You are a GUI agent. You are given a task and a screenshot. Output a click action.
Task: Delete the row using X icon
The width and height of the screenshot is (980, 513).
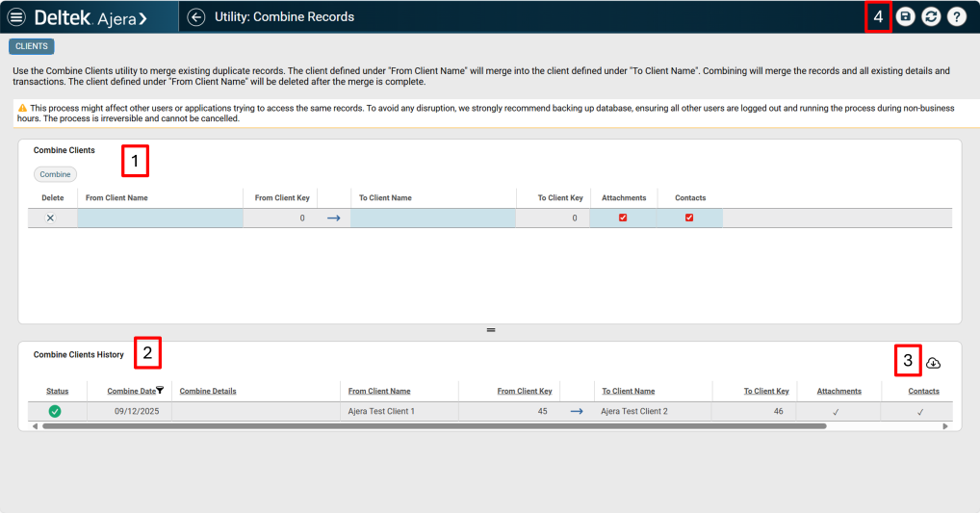51,218
